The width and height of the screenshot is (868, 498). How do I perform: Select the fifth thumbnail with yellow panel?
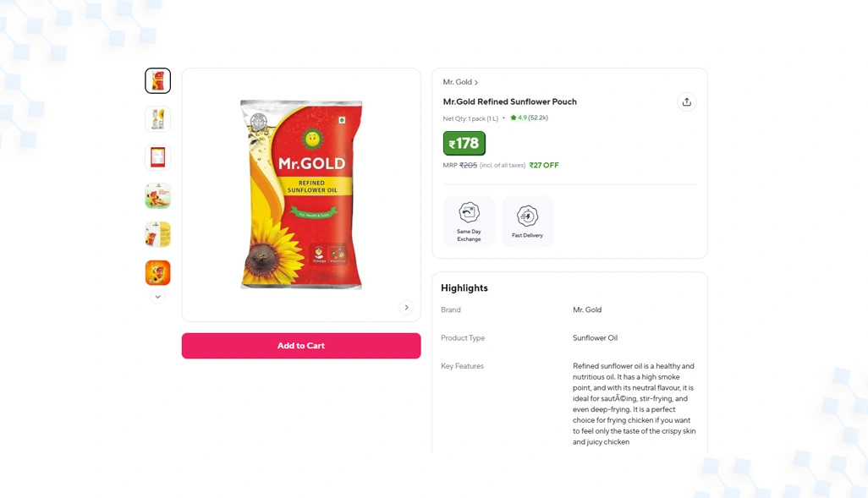click(x=157, y=234)
